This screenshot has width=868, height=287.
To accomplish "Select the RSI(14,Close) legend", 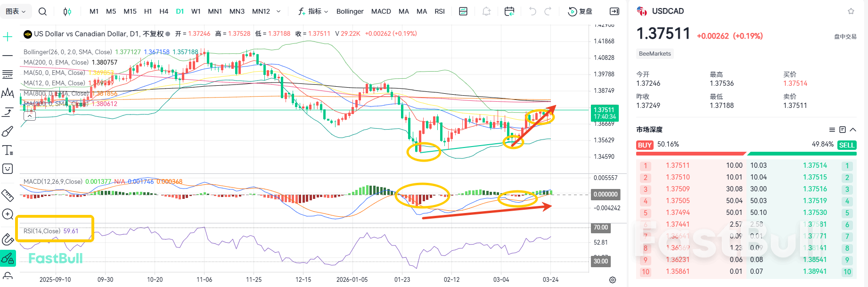I will coord(42,231).
